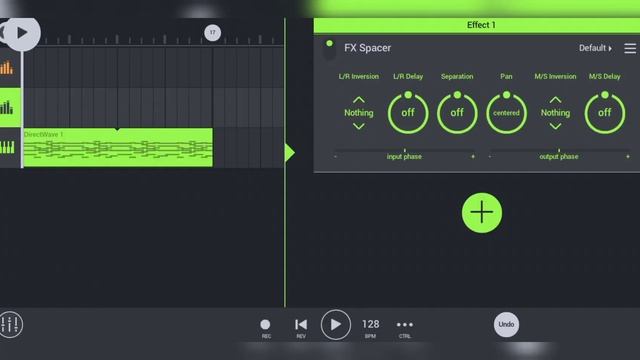Click the bar 17 timeline marker
Image resolution: width=640 pixels, height=360 pixels.
tap(212, 33)
